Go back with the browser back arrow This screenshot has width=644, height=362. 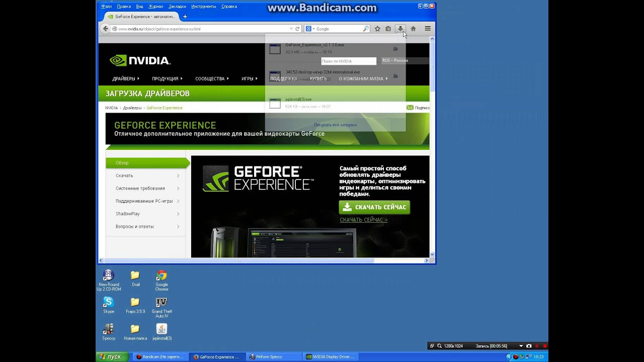click(x=105, y=29)
